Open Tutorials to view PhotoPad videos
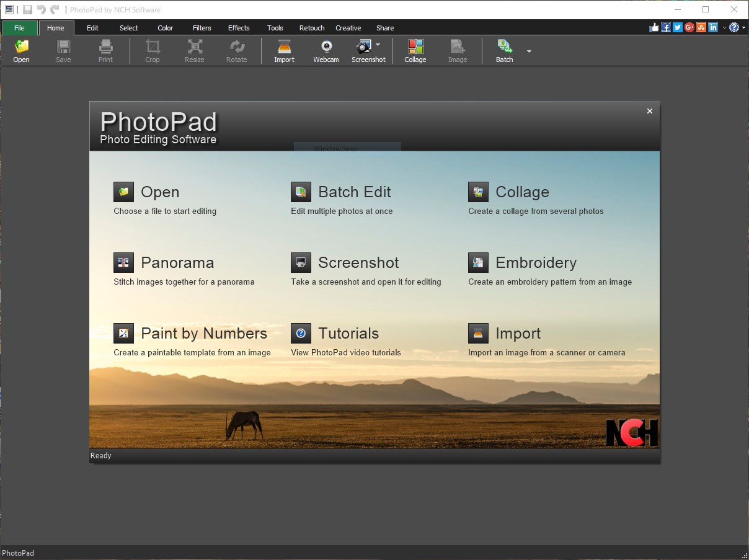 tap(348, 333)
